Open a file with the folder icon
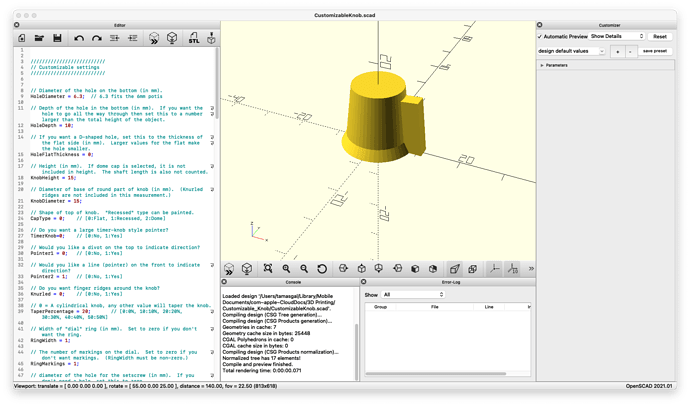 (39, 38)
